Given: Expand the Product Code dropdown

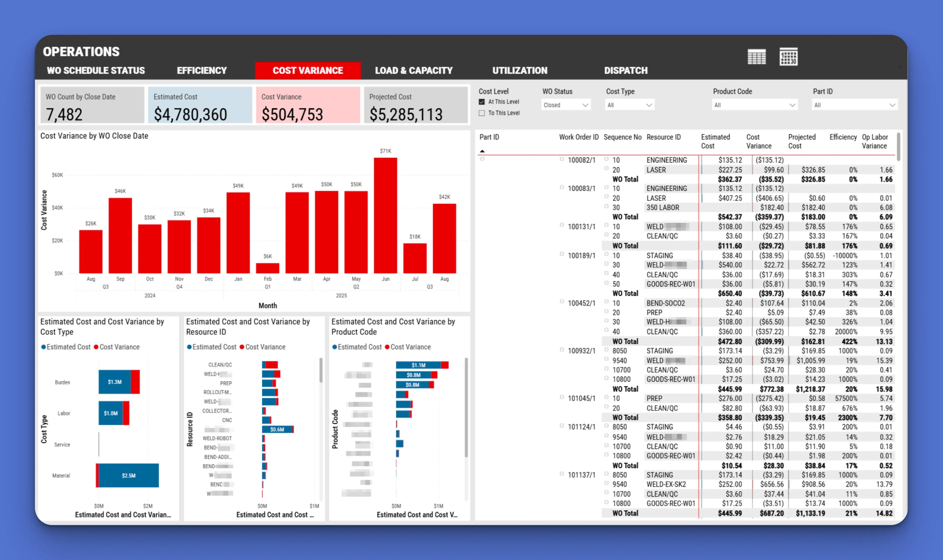Looking at the screenshot, I should [754, 104].
